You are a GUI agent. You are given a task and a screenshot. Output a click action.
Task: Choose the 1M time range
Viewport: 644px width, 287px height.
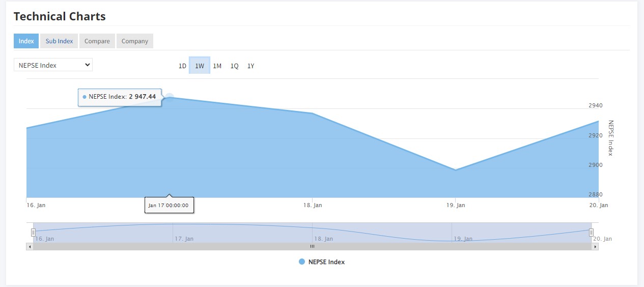point(217,66)
